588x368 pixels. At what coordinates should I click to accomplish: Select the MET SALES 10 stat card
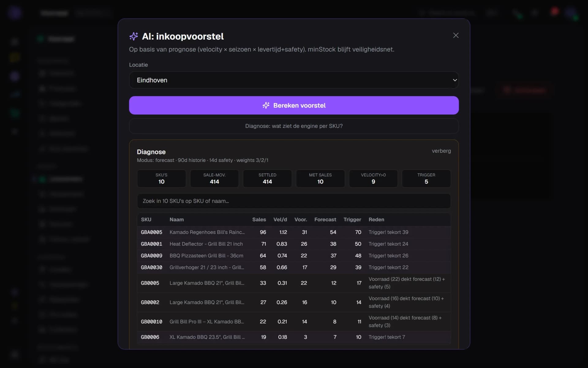point(320,178)
